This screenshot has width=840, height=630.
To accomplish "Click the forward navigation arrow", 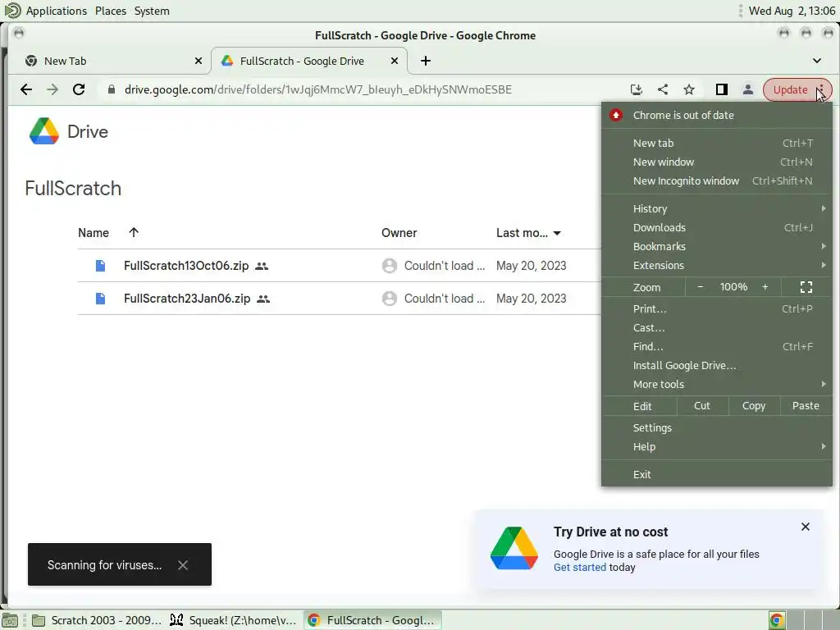I will [52, 89].
